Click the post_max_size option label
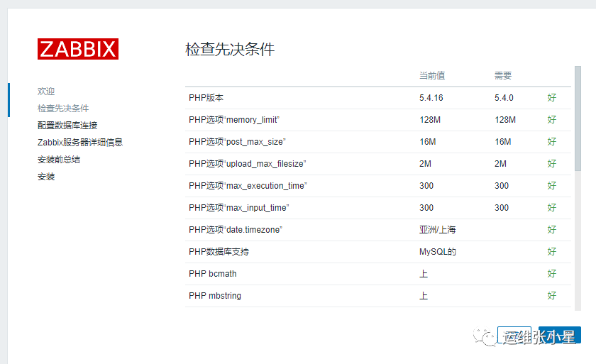Image resolution: width=596 pixels, height=364 pixels. point(237,142)
